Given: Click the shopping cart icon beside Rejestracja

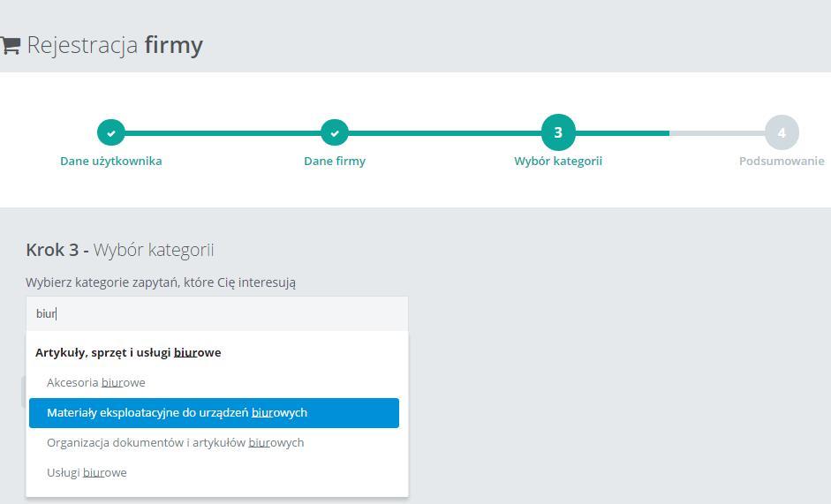Looking at the screenshot, I should (10, 45).
